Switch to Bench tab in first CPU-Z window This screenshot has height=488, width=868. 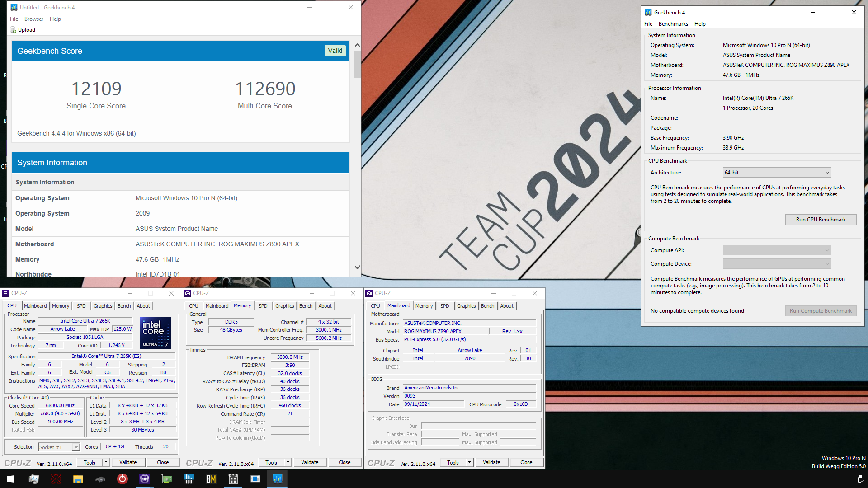[124, 306]
